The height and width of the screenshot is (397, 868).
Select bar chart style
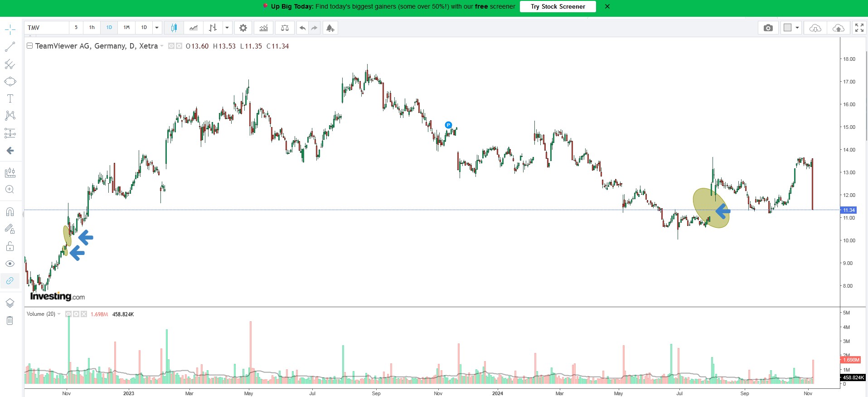click(213, 28)
